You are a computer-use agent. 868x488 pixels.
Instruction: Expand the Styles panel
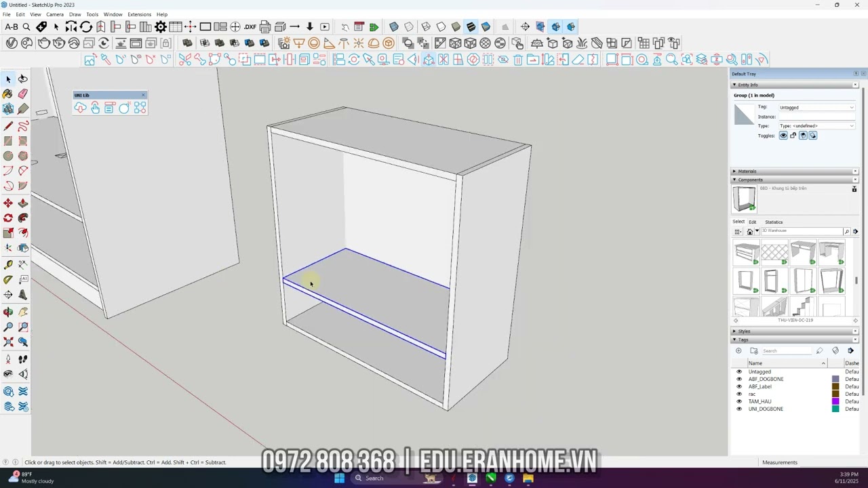click(x=734, y=331)
